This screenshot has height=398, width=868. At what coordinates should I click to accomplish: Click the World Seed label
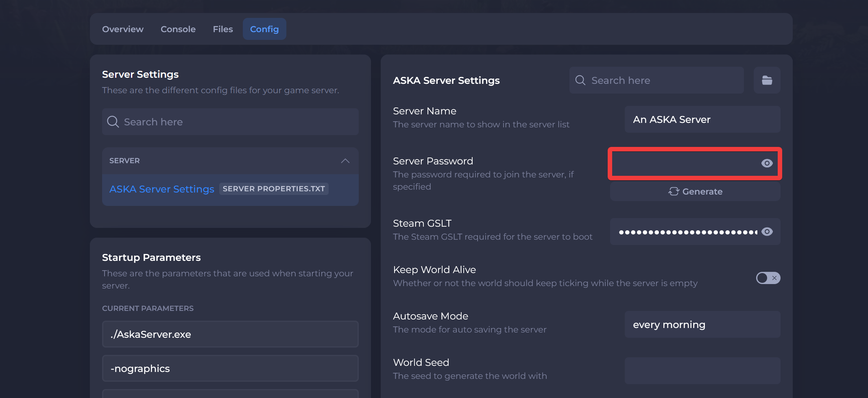pos(421,363)
